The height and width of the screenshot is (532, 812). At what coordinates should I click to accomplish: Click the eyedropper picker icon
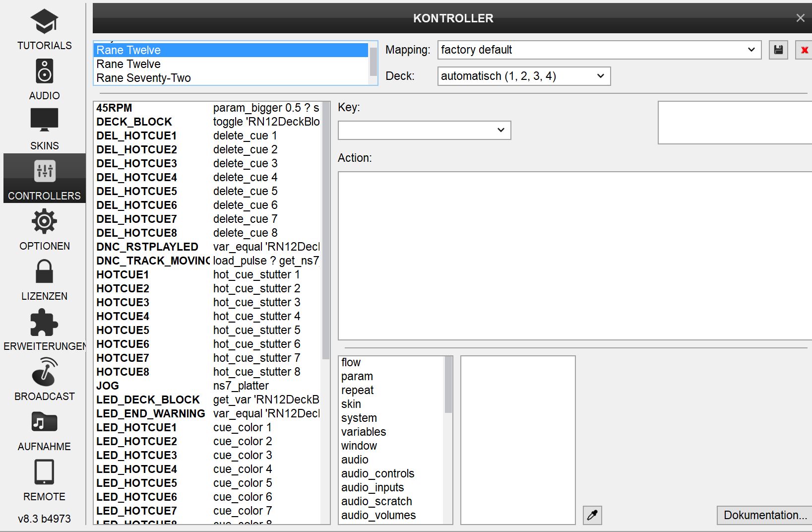592,515
